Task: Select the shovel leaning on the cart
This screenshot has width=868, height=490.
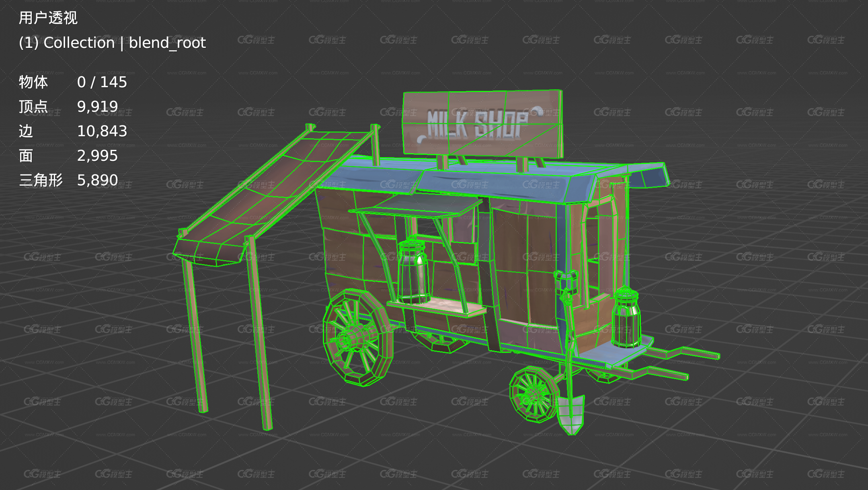Action: [570, 354]
